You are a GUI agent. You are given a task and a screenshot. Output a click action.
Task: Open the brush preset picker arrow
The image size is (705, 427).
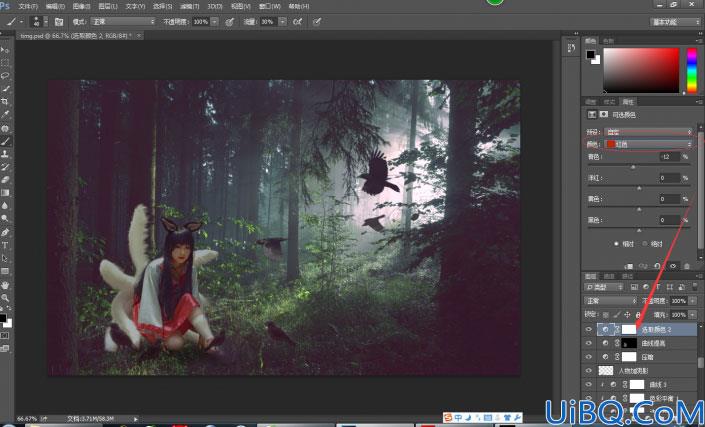(x=45, y=22)
